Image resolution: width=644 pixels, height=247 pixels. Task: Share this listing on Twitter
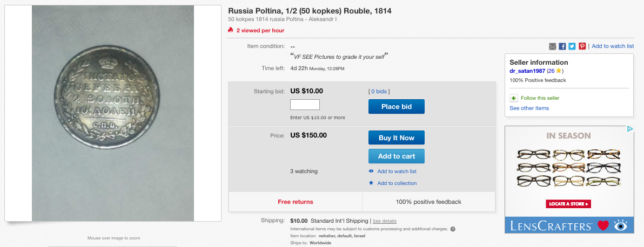click(x=572, y=46)
